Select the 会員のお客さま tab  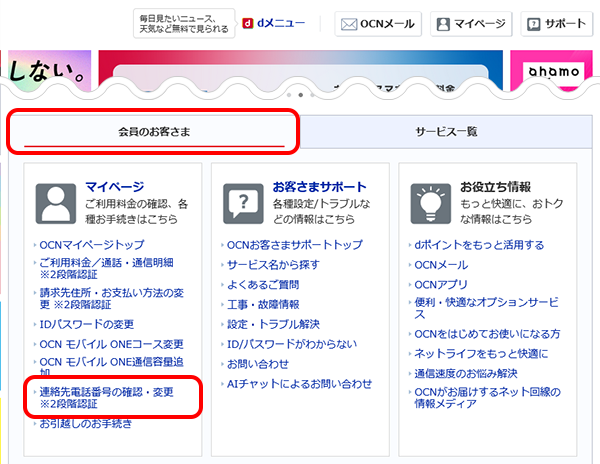(153, 132)
